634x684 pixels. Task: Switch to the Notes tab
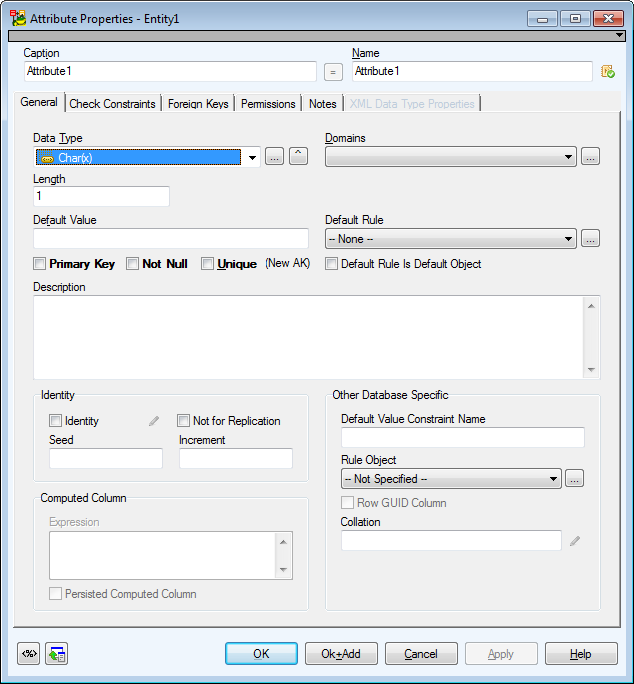(x=322, y=104)
